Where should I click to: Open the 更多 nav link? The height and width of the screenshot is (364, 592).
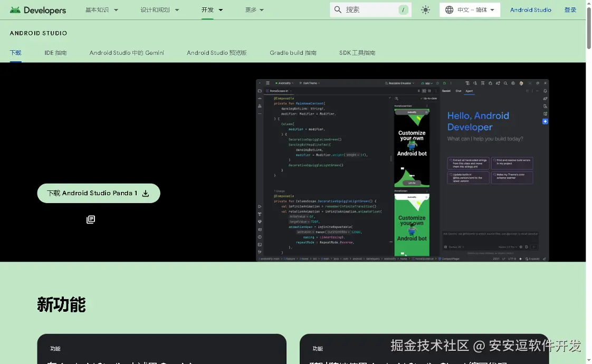coord(251,10)
